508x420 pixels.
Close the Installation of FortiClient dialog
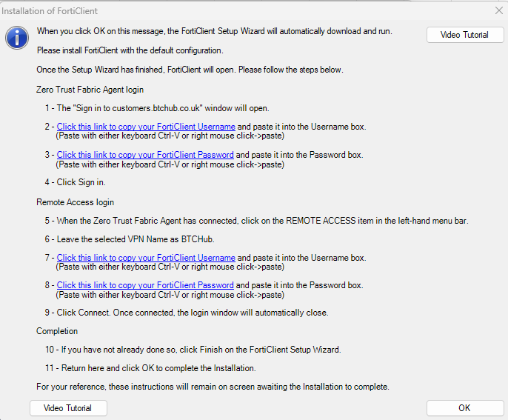click(x=499, y=10)
